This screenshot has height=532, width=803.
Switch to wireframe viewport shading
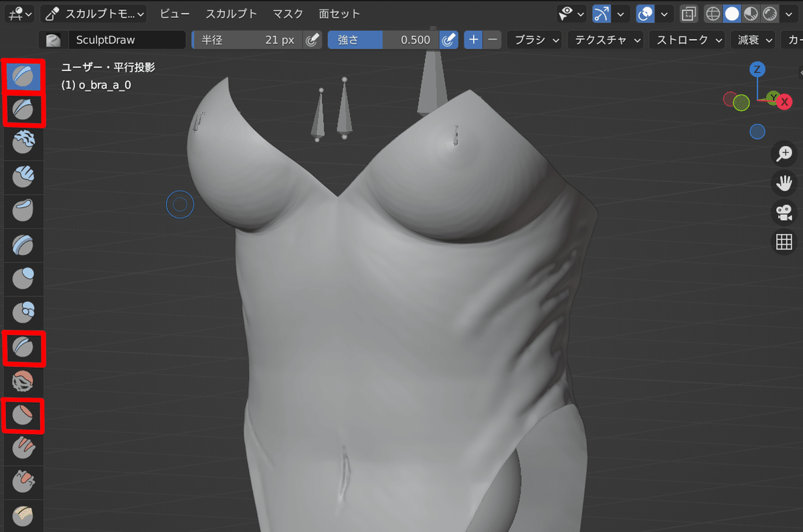[713, 13]
